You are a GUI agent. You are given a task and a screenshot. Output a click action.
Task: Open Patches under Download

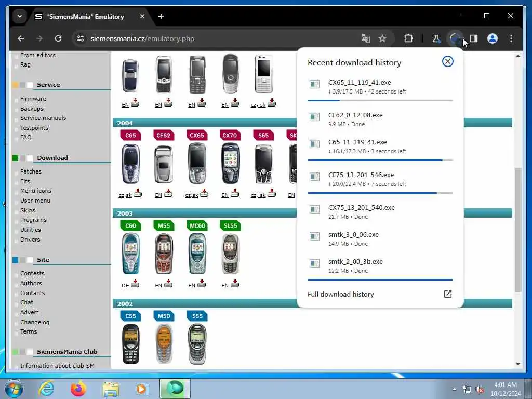tap(31, 171)
